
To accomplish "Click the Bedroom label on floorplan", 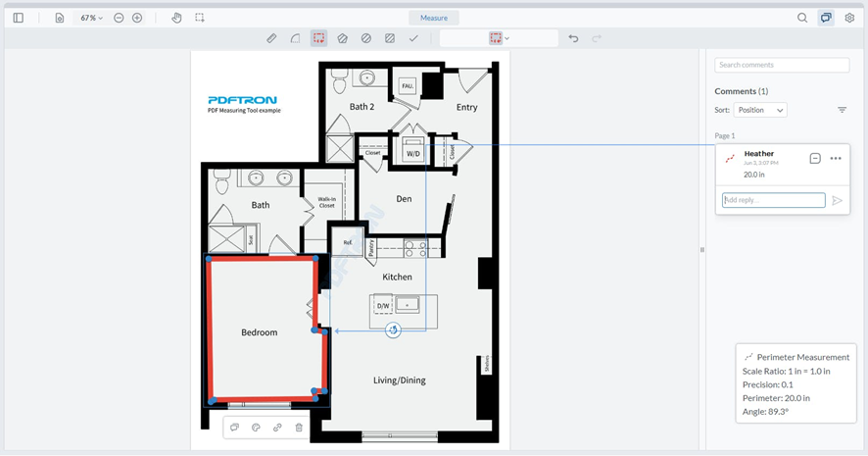I will (259, 332).
